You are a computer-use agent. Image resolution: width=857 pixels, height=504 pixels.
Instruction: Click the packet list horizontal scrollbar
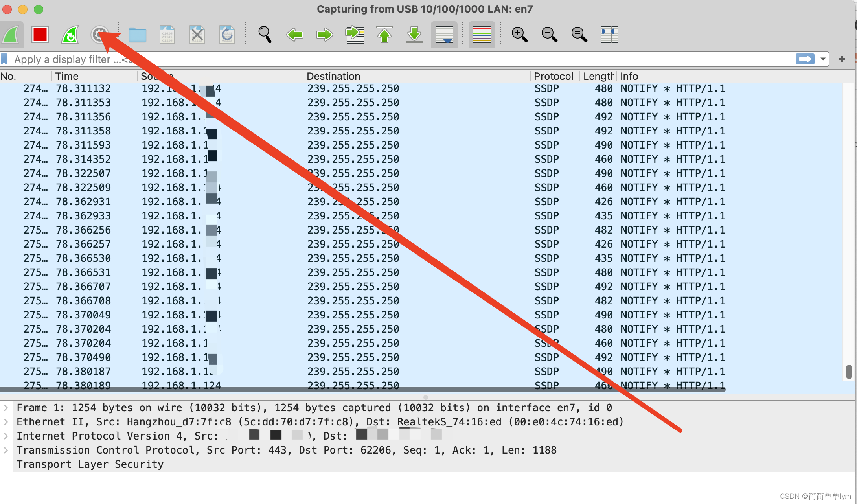coord(362,390)
